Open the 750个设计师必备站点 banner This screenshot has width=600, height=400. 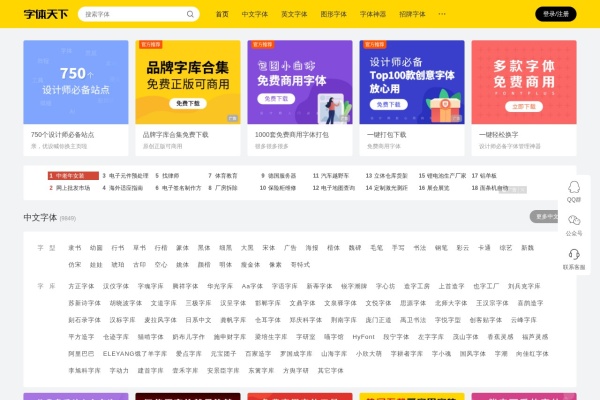(x=76, y=82)
